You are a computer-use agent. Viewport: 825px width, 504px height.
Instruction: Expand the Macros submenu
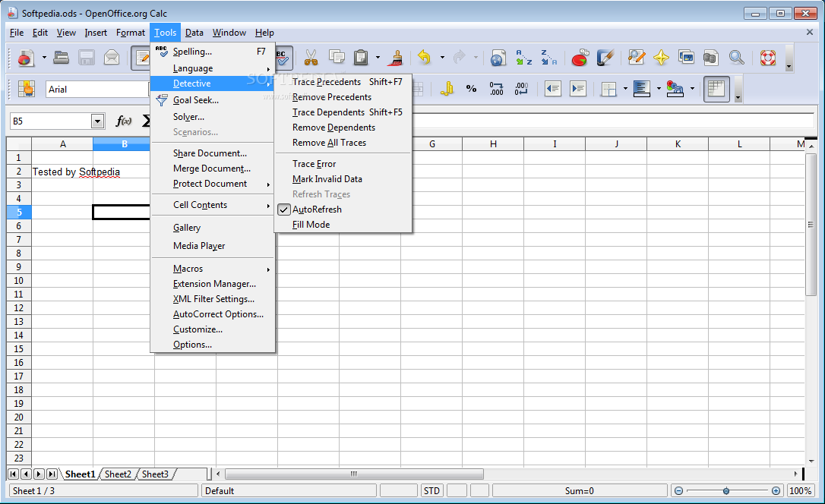(x=213, y=269)
